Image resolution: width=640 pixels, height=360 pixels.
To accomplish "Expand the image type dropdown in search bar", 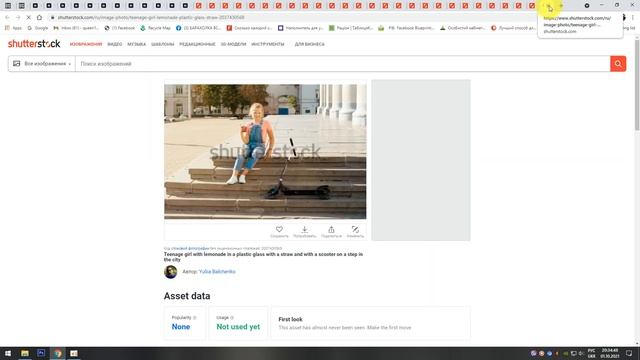I will tap(42, 64).
